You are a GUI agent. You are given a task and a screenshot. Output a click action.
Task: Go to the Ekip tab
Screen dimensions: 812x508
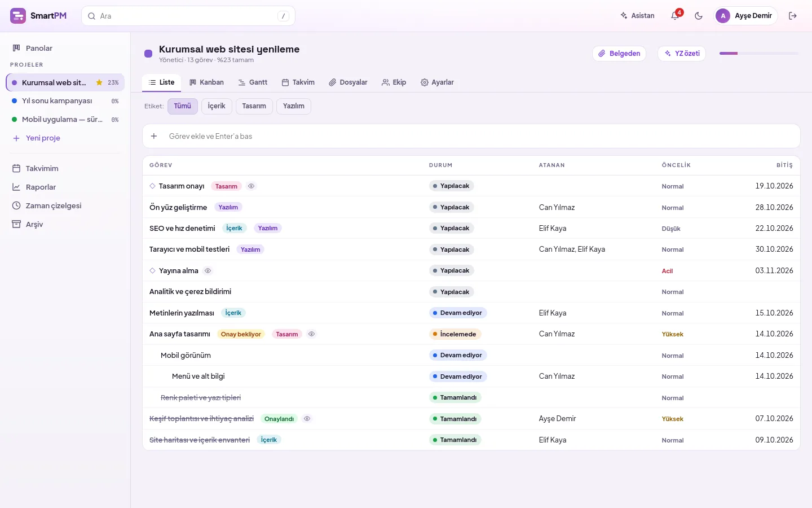[x=394, y=82]
